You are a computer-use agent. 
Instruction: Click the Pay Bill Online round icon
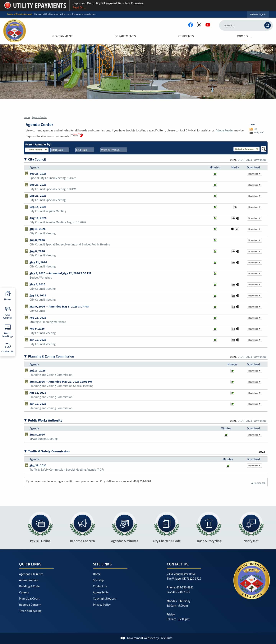point(40,523)
